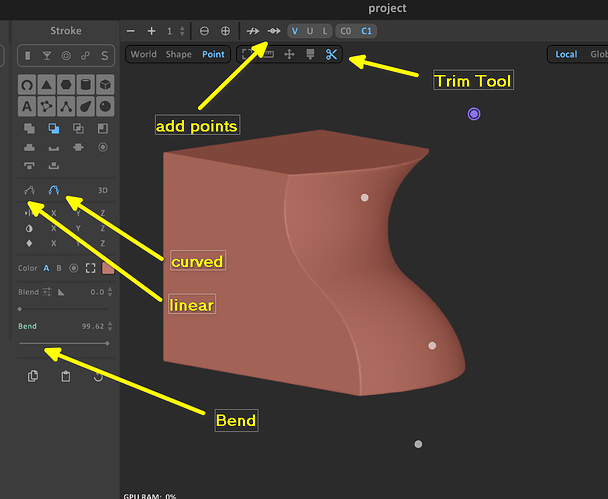Viewport: 608px width, 499px height.
Task: Toggle the C0 continuity option
Action: (345, 31)
